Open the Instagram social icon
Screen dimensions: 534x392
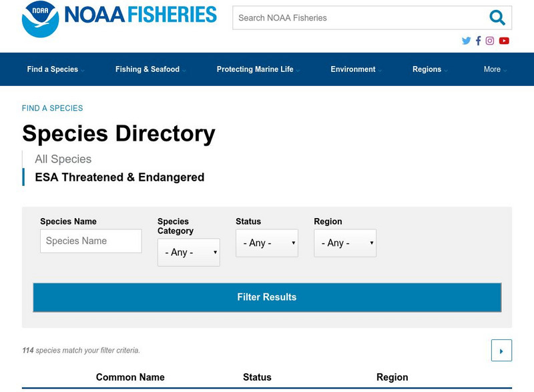(x=490, y=41)
